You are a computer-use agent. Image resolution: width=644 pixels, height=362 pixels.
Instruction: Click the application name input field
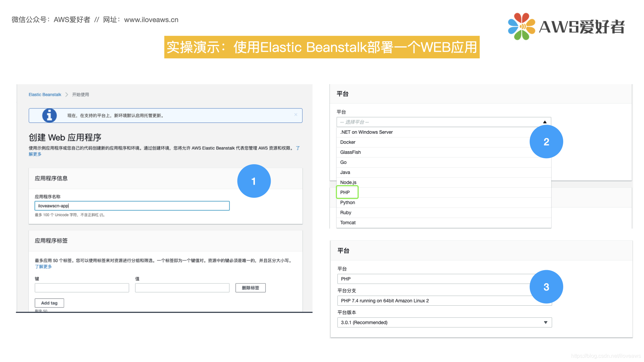(x=132, y=206)
